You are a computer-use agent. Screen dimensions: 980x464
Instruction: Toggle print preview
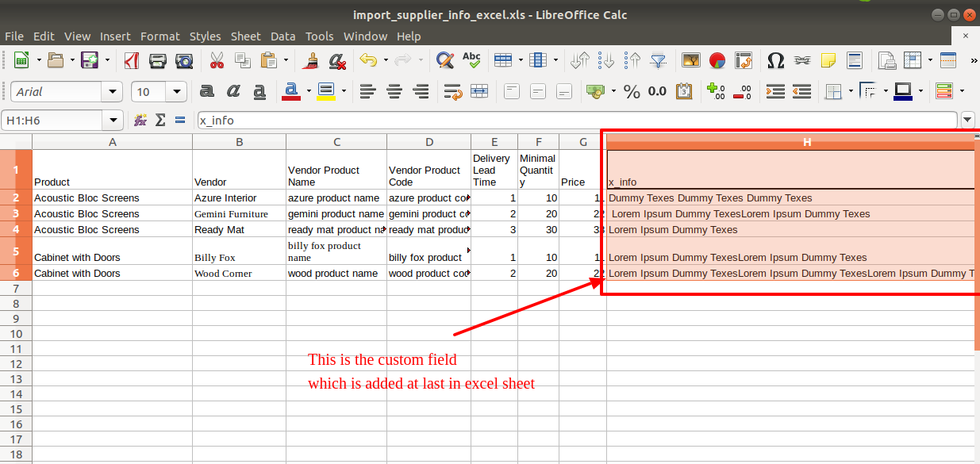click(x=184, y=60)
